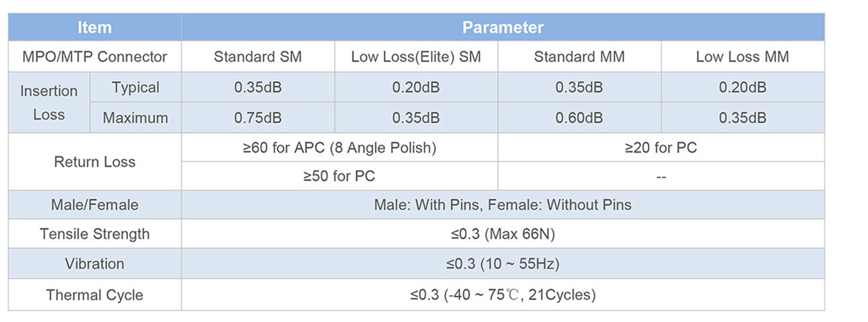Select the Thermal Cycle 21Cycles value
868x322 pixels.
pos(503,295)
